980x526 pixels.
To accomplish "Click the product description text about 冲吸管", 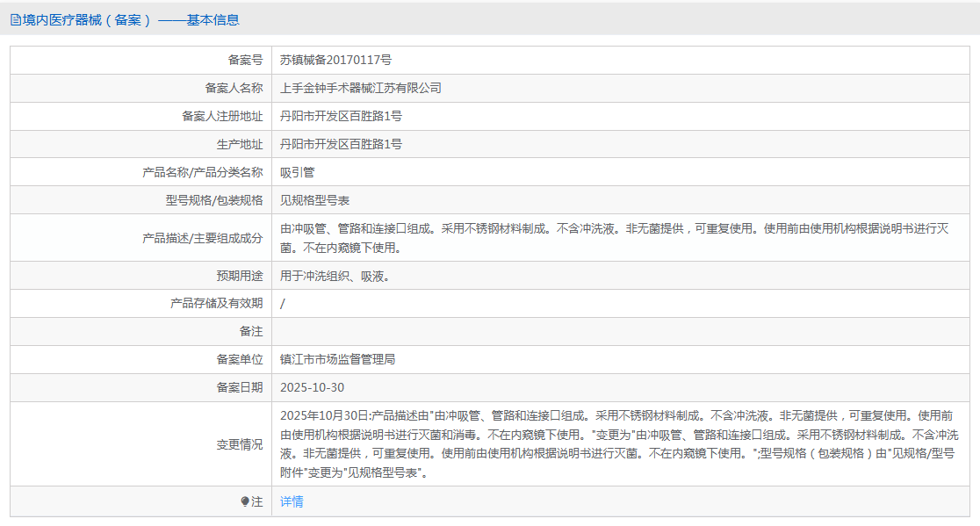I will click(x=615, y=238).
